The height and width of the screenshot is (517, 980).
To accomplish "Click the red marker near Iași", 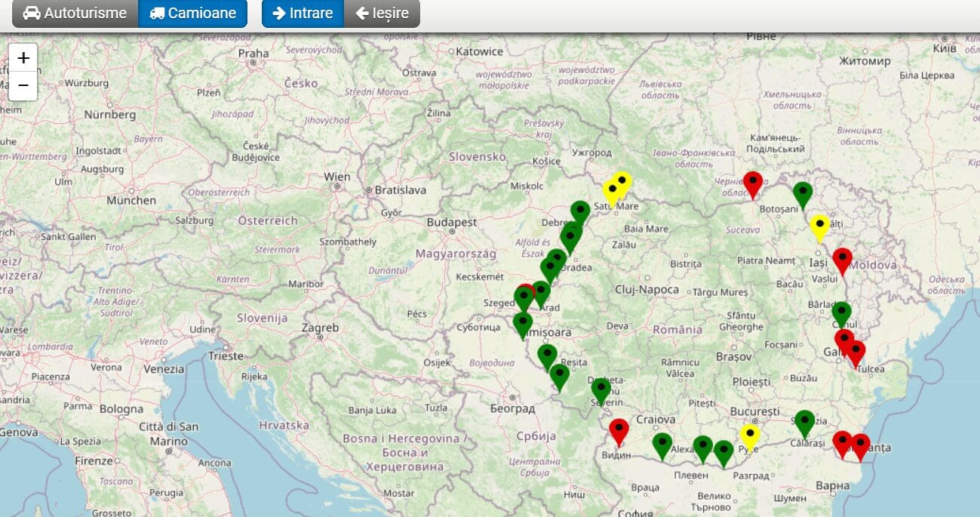I will coord(842,260).
